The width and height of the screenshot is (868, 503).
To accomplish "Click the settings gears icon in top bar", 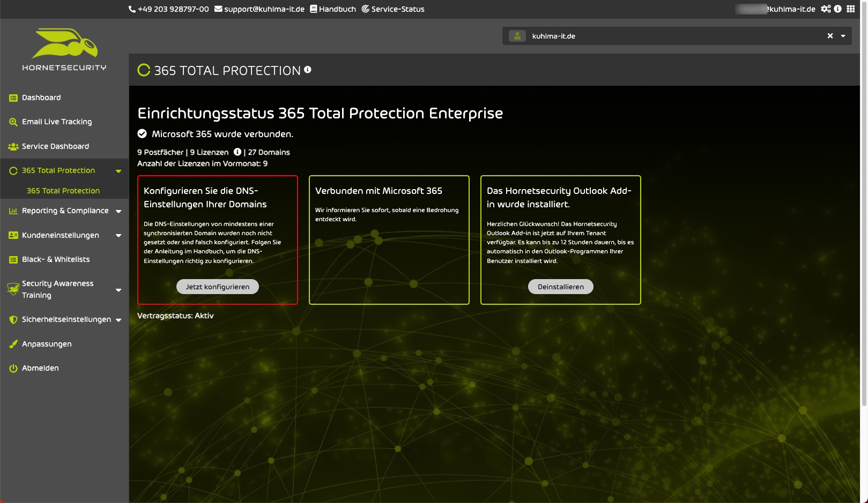I will (x=826, y=9).
